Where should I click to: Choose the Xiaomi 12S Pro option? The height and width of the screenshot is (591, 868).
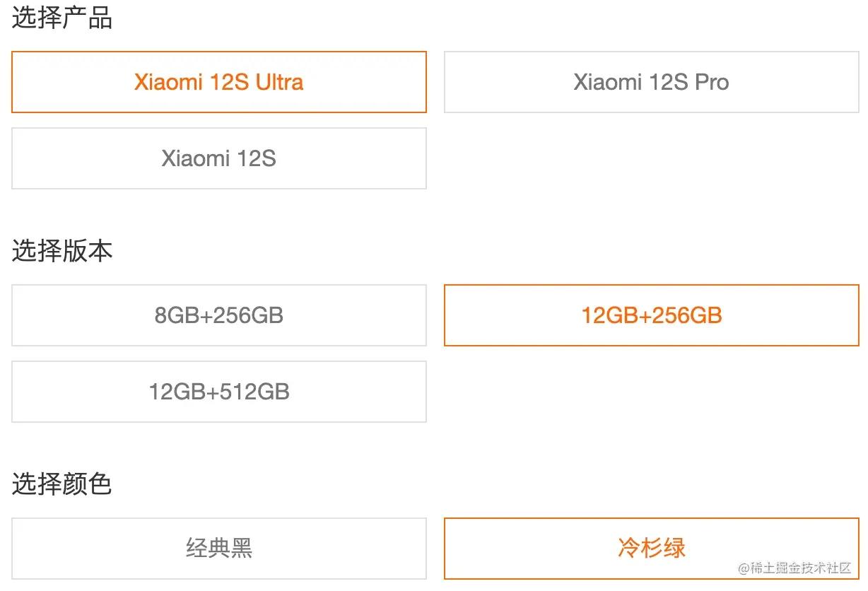[651, 82]
